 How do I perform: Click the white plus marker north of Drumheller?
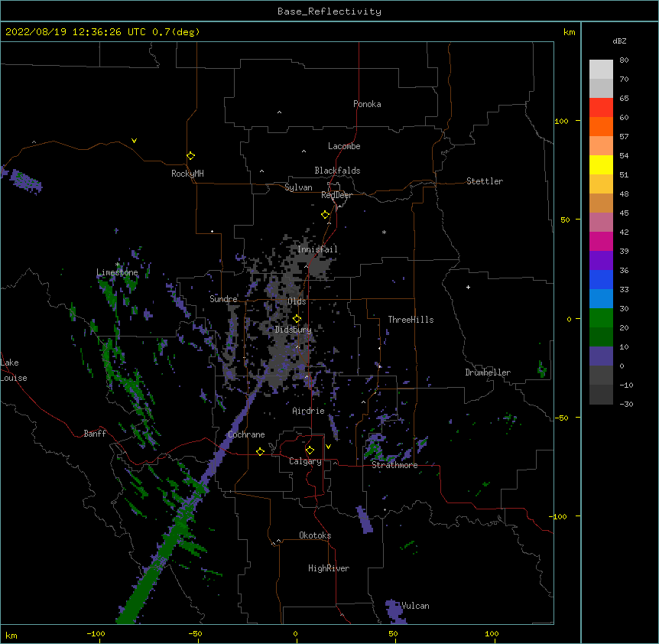point(468,287)
